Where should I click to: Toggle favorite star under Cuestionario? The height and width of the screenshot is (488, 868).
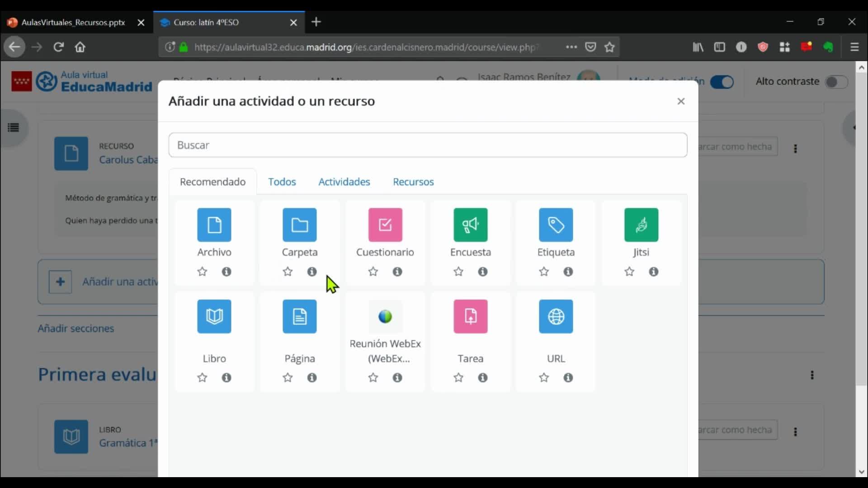click(x=373, y=272)
